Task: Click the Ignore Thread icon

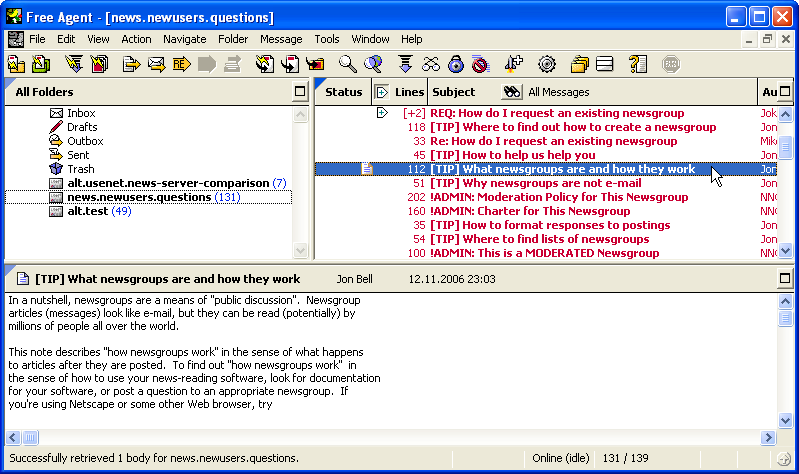Action: point(480,65)
